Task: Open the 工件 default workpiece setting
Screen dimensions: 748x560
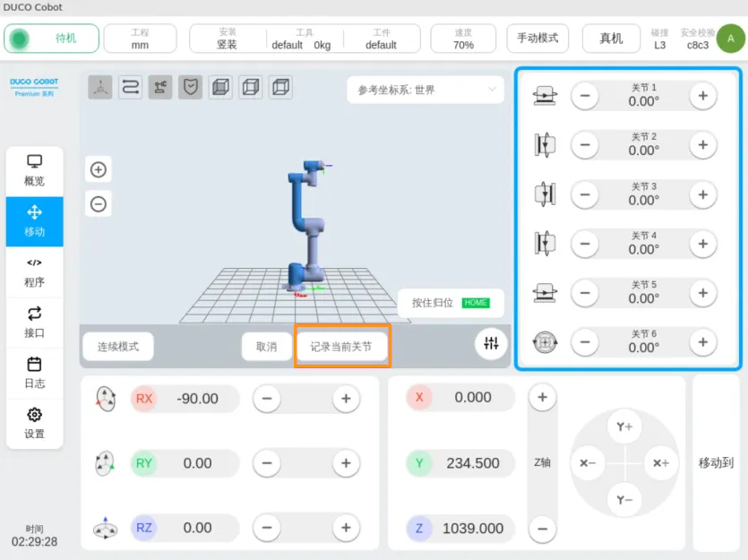Action: 381,39
